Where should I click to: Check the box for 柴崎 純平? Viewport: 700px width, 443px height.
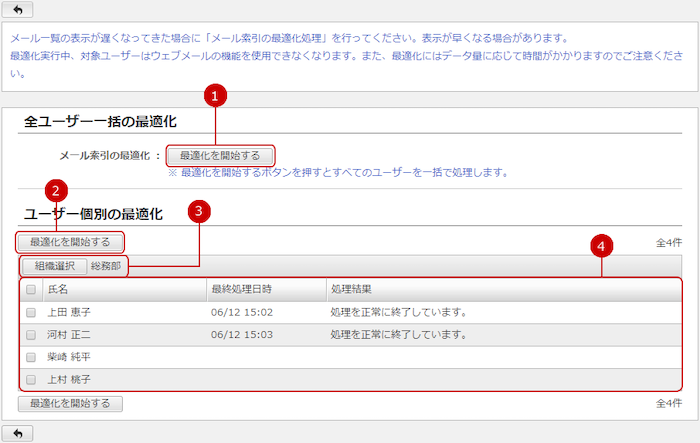coord(31,357)
